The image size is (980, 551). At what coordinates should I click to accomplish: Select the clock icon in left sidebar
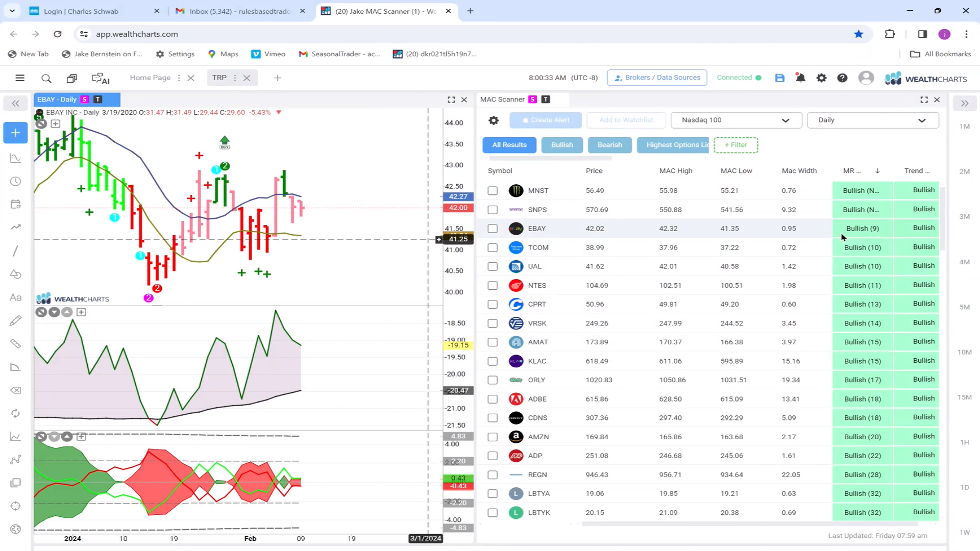(15, 182)
